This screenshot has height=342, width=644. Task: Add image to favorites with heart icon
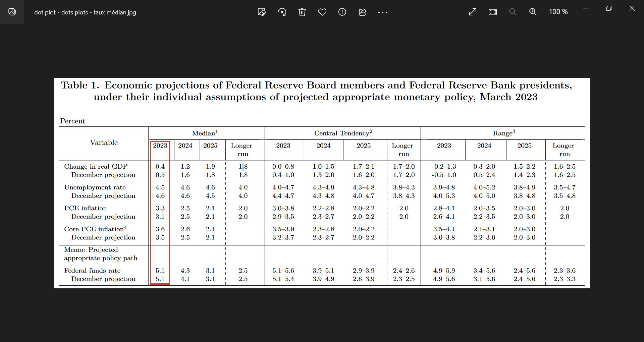tap(322, 12)
